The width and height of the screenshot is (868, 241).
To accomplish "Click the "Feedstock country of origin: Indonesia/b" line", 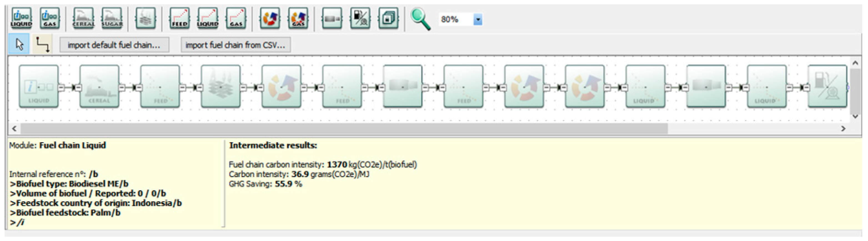I will pyautogui.click(x=96, y=203).
